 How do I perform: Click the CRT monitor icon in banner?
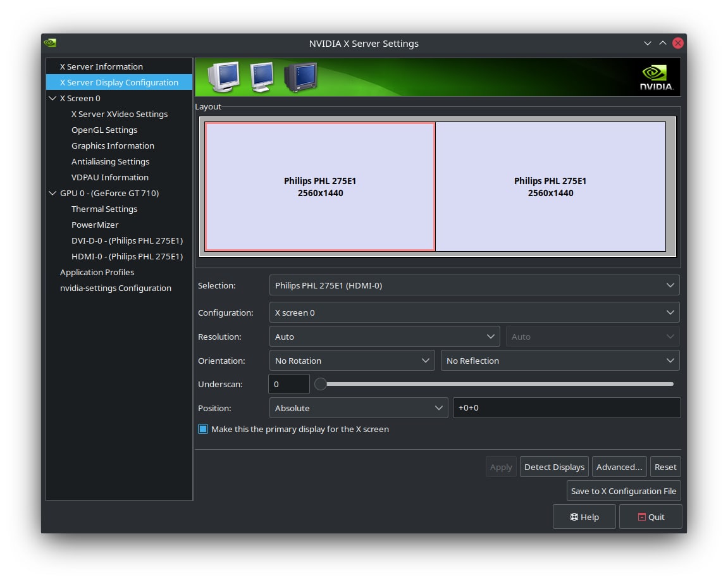[x=224, y=77]
